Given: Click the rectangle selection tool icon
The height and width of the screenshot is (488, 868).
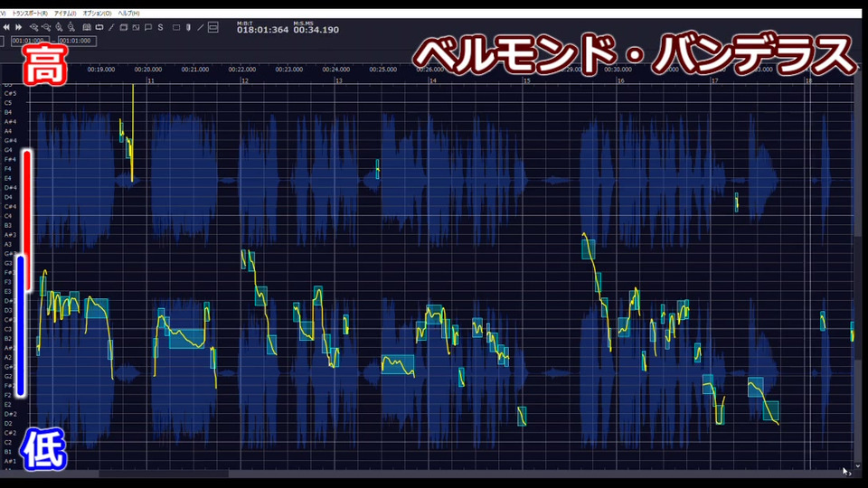Looking at the screenshot, I should coord(176,27).
